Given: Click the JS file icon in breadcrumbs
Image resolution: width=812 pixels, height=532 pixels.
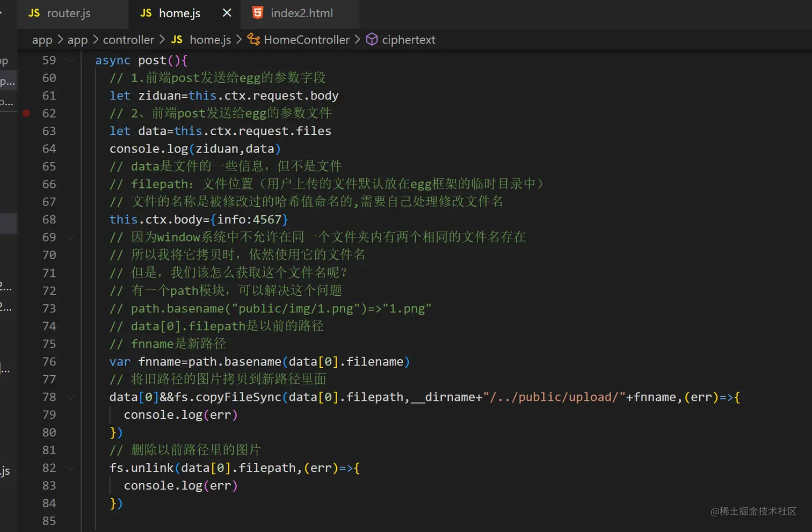Looking at the screenshot, I should click(x=177, y=40).
